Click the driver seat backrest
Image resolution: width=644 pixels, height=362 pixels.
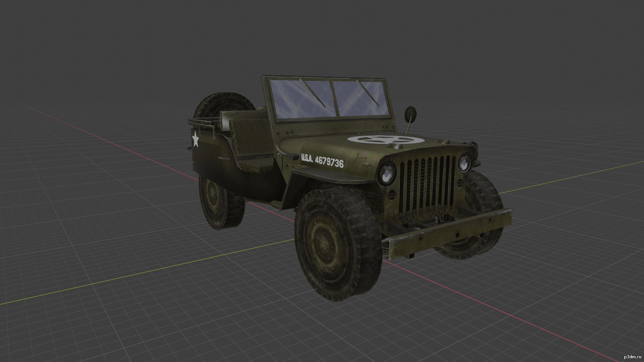(252, 136)
